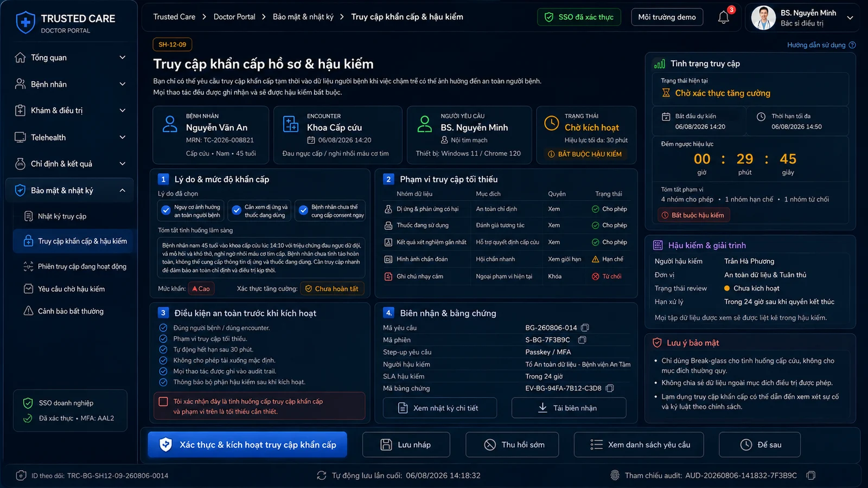Open the notifications bell
Viewport: 868px width, 488px height.
724,17
